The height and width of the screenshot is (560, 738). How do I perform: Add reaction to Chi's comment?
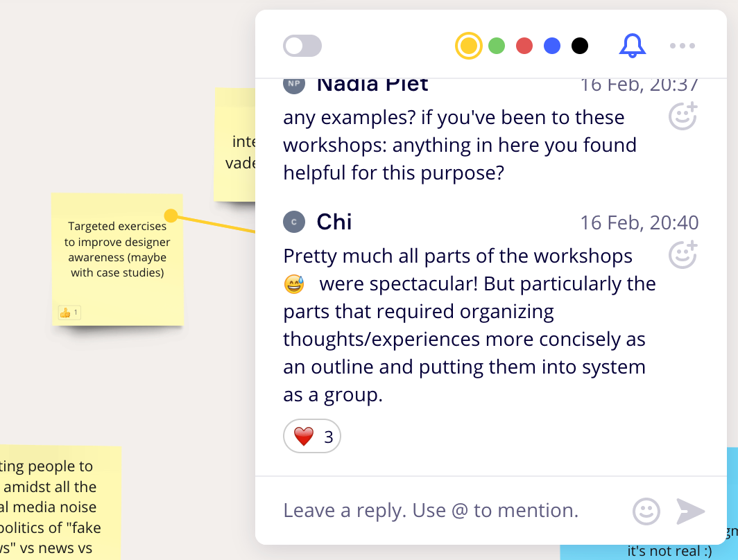(683, 255)
